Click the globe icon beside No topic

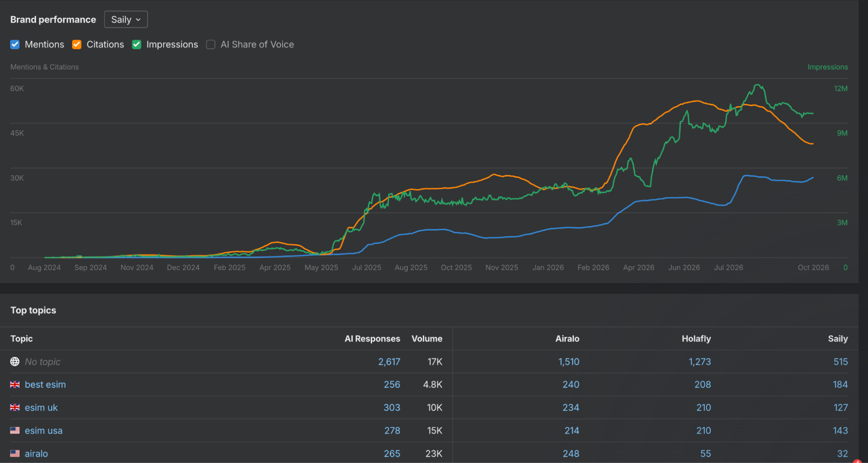click(x=15, y=361)
